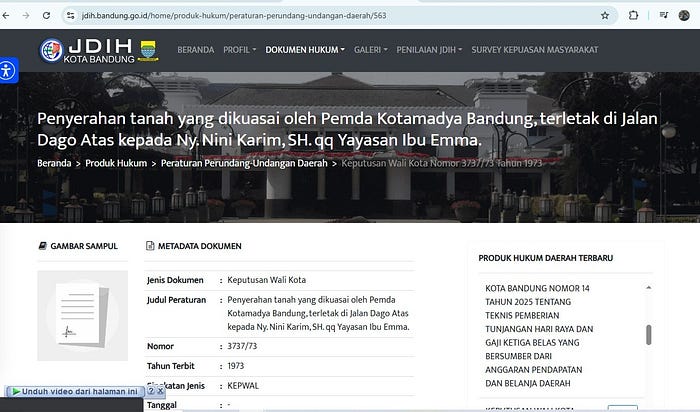
Task: Open Survey Kepuasan Masyarakat
Action: [x=535, y=50]
